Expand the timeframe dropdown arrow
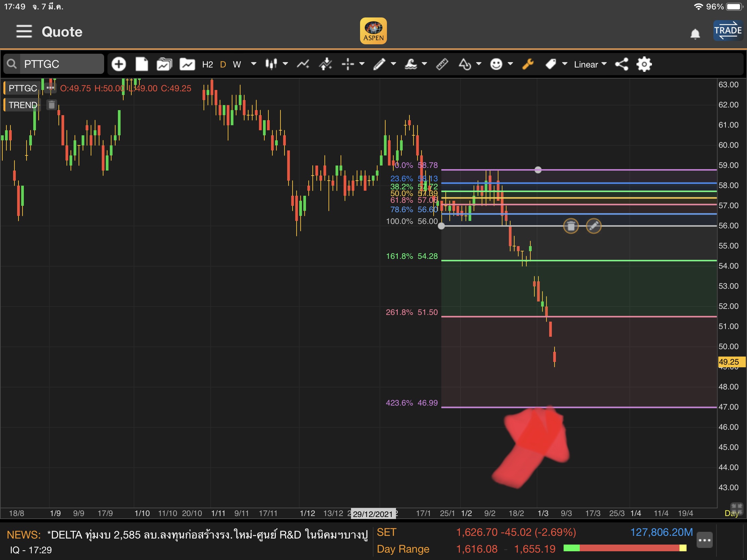Image resolution: width=747 pixels, height=560 pixels. [254, 63]
